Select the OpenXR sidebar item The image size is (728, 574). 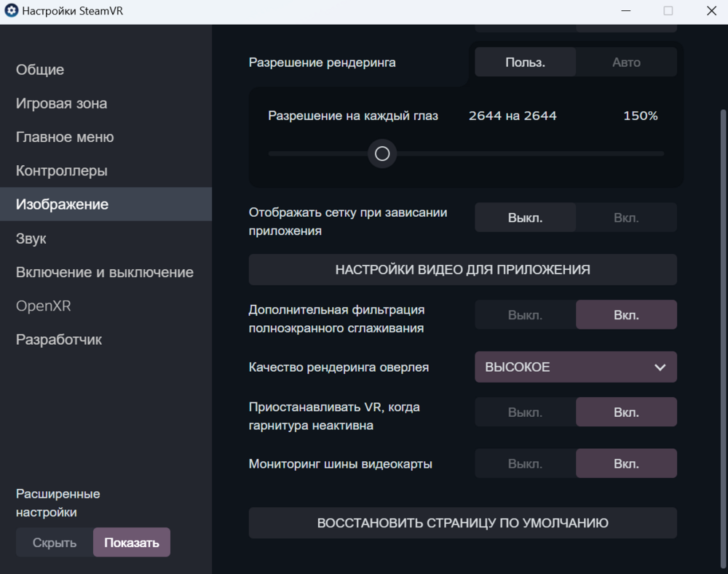pos(44,306)
